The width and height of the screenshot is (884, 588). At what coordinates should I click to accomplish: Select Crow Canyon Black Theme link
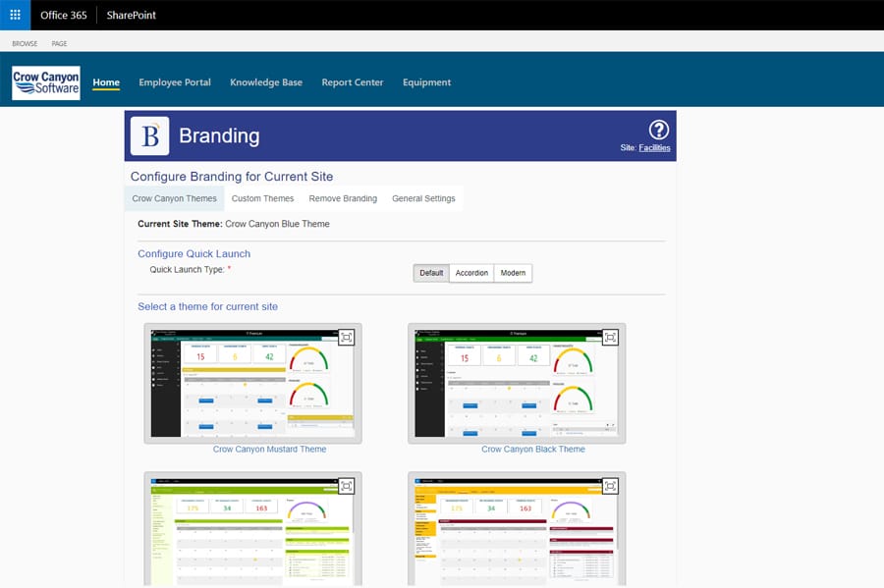tap(533, 450)
